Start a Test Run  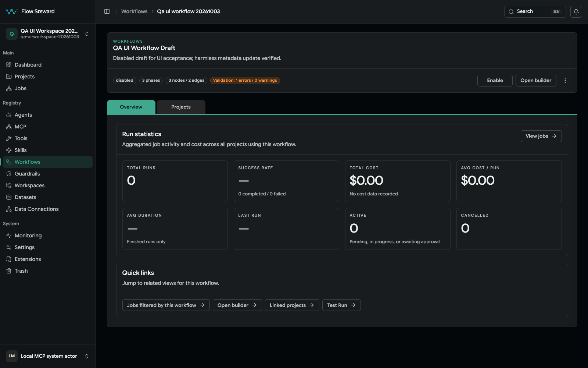coord(341,305)
